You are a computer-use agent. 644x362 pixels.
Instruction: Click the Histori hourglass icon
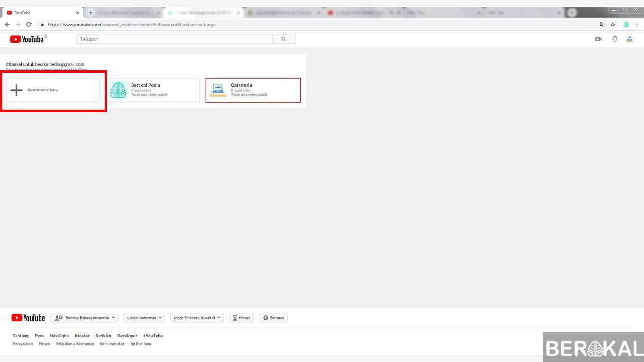(235, 318)
